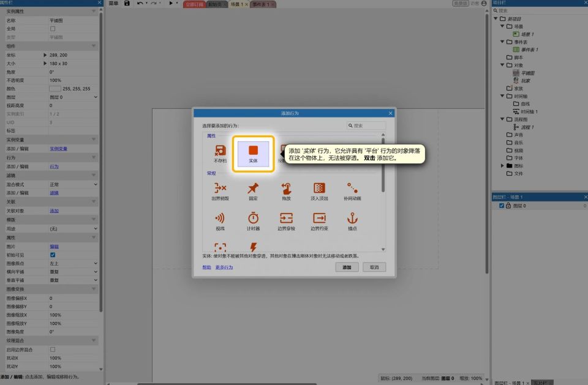Toggle visibility checkbox of 图层 0
This screenshot has width=588, height=385.
[502, 206]
